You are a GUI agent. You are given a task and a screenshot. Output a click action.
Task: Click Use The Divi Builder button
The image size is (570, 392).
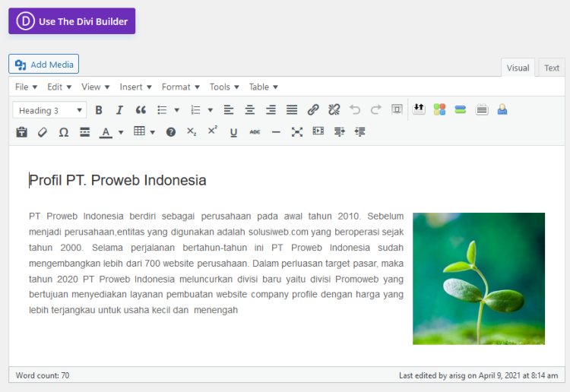[72, 21]
